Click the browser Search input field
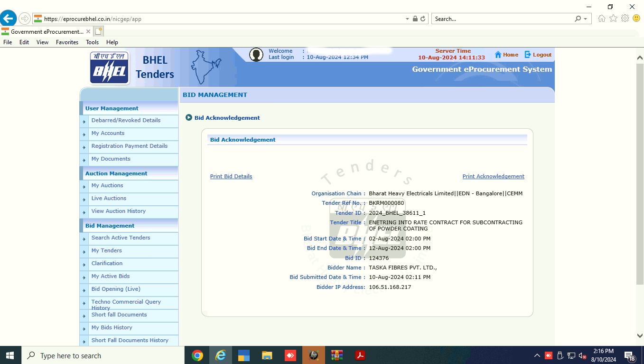The image size is (644, 364). (x=503, y=19)
